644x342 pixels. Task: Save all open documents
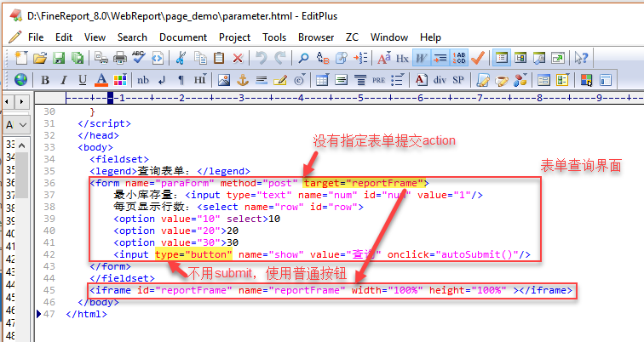tap(78, 58)
